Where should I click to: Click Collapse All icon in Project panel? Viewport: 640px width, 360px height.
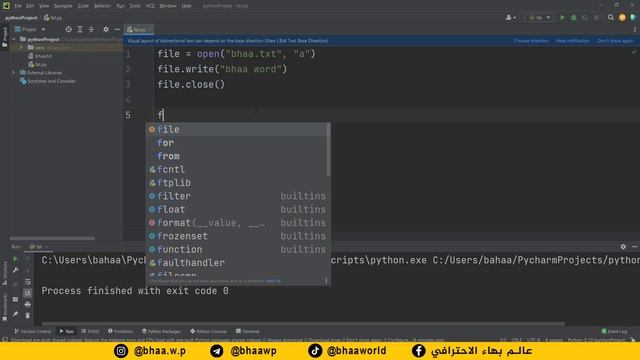(x=91, y=29)
